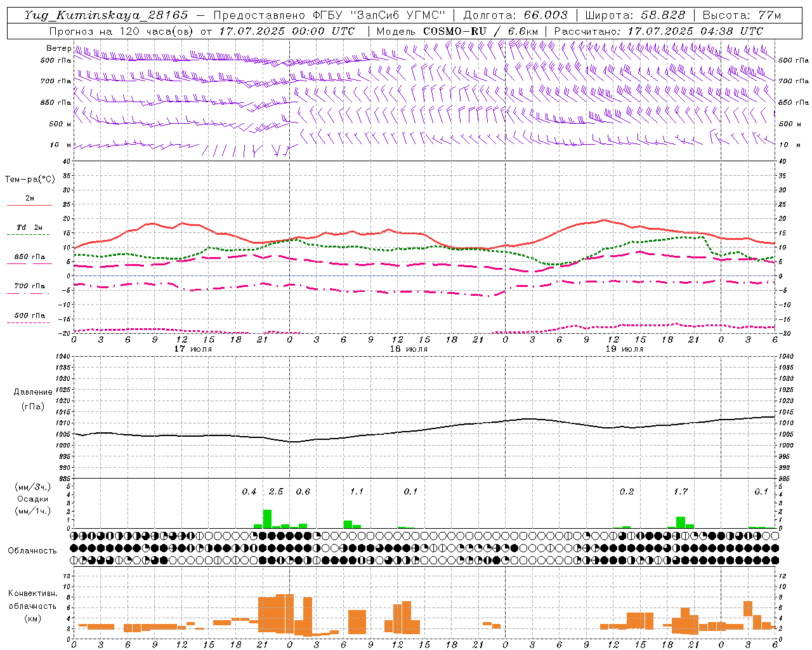The width and height of the screenshot is (812, 650).
Task: Click the precipitation total "0.6"
Action: [x=303, y=492]
